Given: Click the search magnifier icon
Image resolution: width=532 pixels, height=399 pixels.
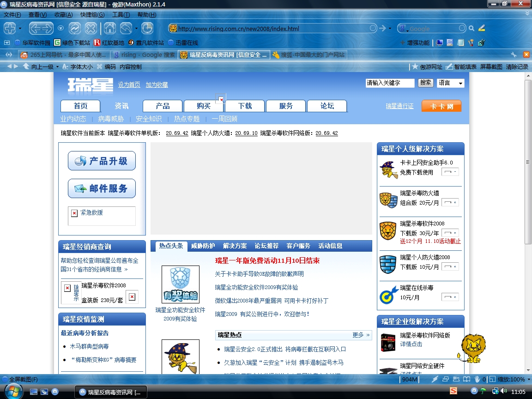Looking at the screenshot, I should 471,29.
